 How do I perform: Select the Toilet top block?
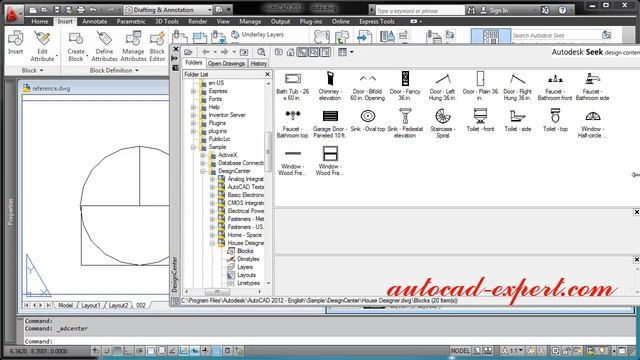555,121
